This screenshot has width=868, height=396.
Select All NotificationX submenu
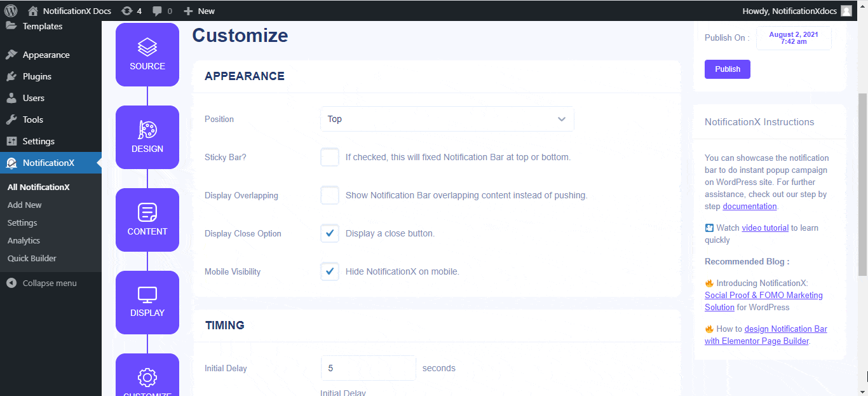click(x=39, y=187)
